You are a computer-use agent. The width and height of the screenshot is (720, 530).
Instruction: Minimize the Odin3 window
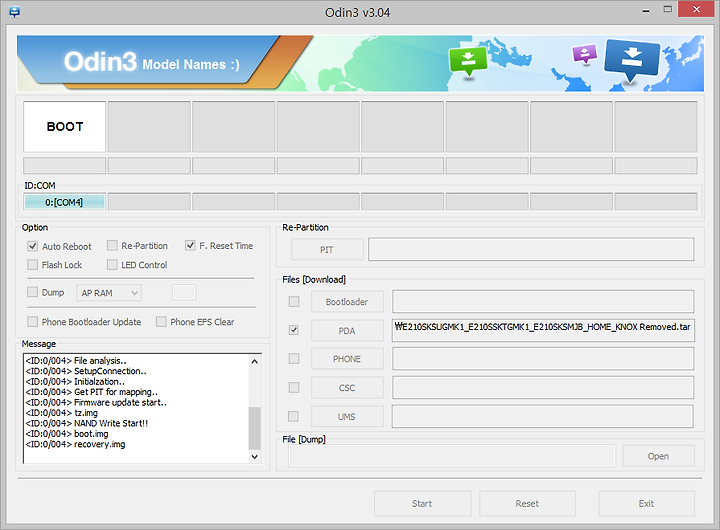[x=646, y=10]
